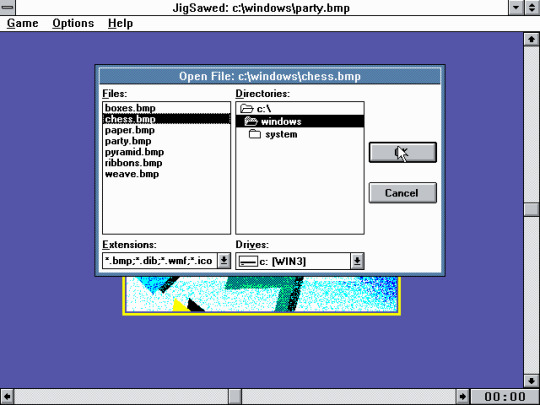Open the Help menu
This screenshot has width=540, height=405.
120,23
